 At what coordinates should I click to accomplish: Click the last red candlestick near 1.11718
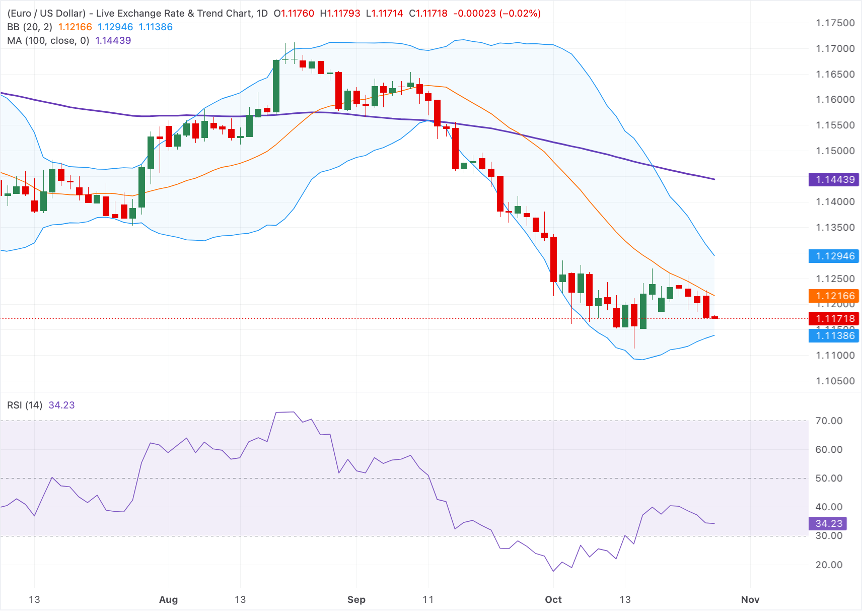(714, 317)
